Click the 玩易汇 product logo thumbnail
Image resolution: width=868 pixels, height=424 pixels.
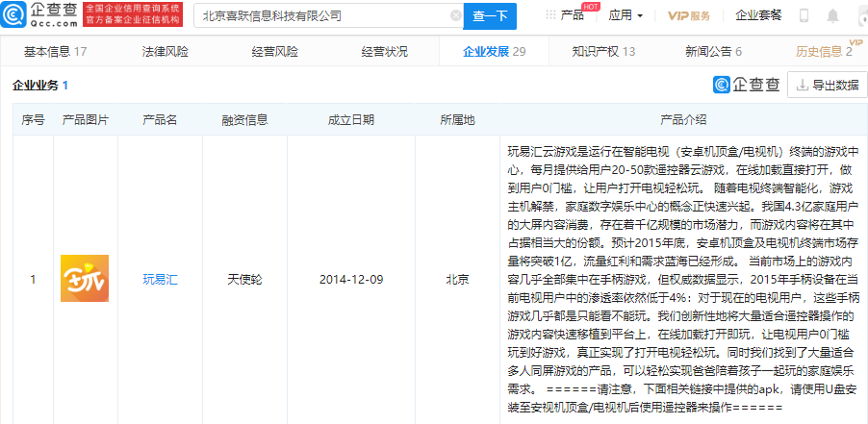85,279
